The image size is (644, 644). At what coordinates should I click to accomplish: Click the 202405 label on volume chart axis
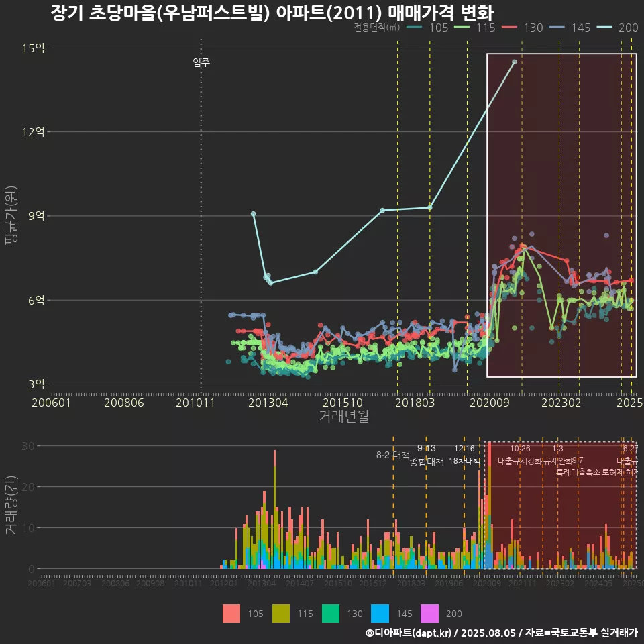coord(598,583)
